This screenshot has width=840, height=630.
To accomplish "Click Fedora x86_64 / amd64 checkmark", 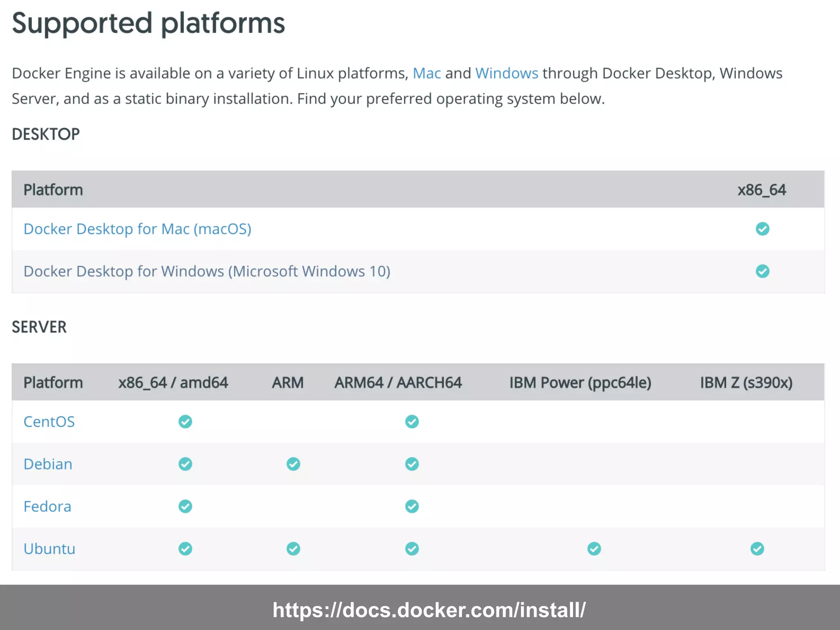I will pos(185,507).
